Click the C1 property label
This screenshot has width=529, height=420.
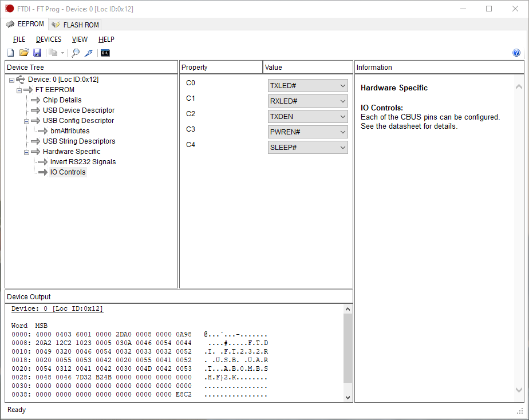click(191, 98)
